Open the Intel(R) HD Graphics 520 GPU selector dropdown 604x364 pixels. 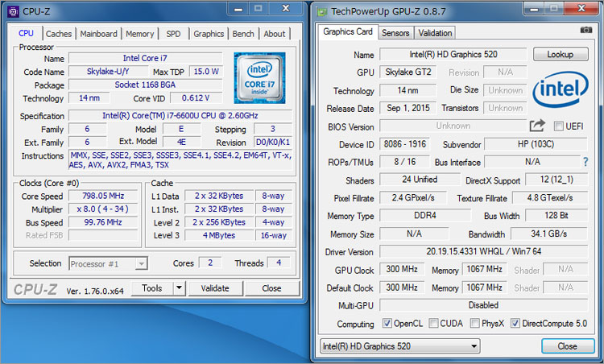point(399,346)
